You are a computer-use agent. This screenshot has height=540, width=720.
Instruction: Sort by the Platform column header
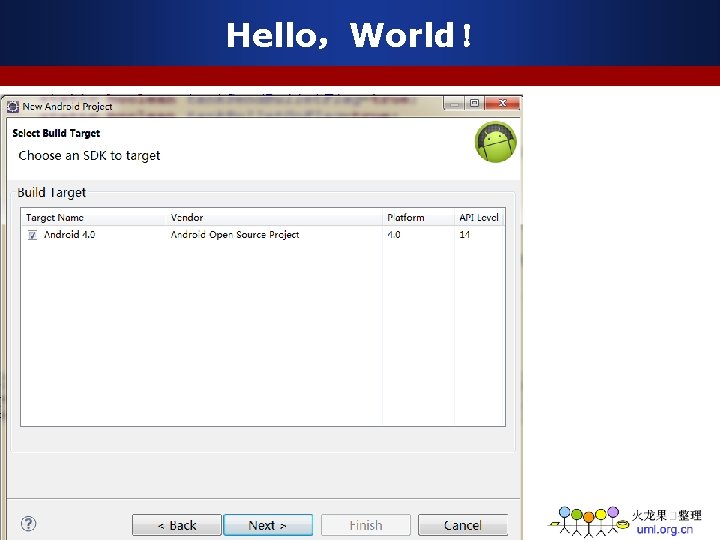point(418,218)
